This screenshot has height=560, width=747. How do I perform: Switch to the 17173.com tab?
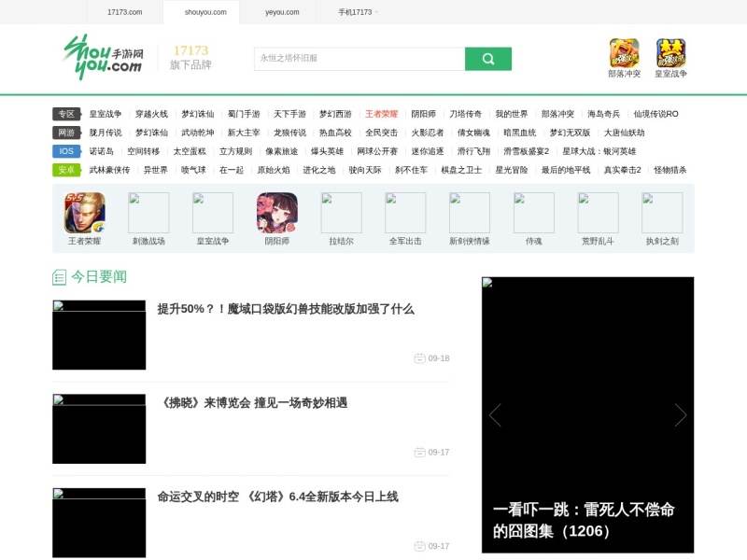(125, 12)
